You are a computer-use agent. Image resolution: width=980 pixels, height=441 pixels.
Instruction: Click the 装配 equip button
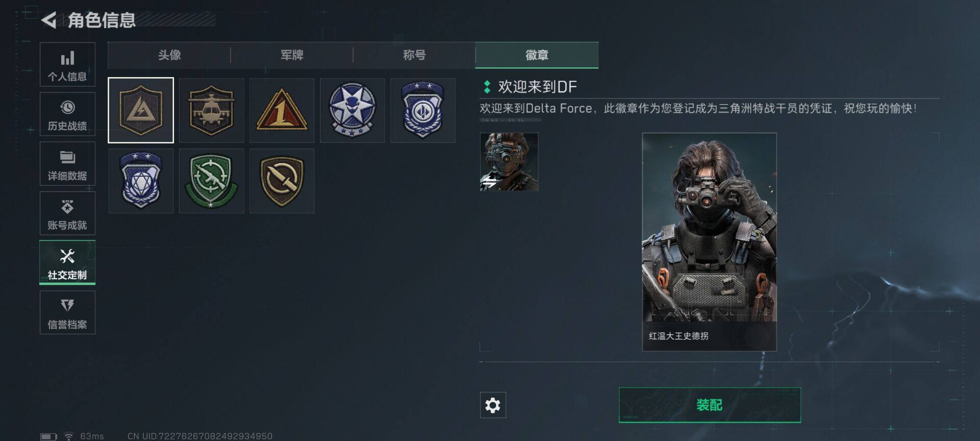click(x=709, y=405)
